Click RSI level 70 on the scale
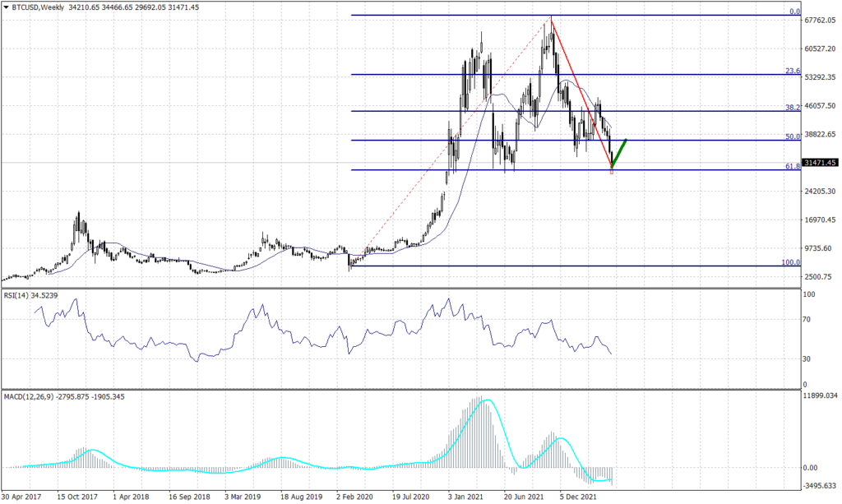 click(809, 319)
